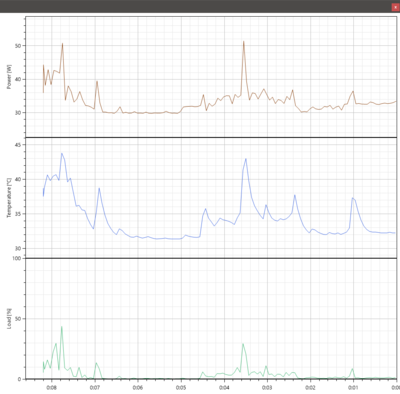Click the blue temperature peak after 0:08

coord(62,154)
